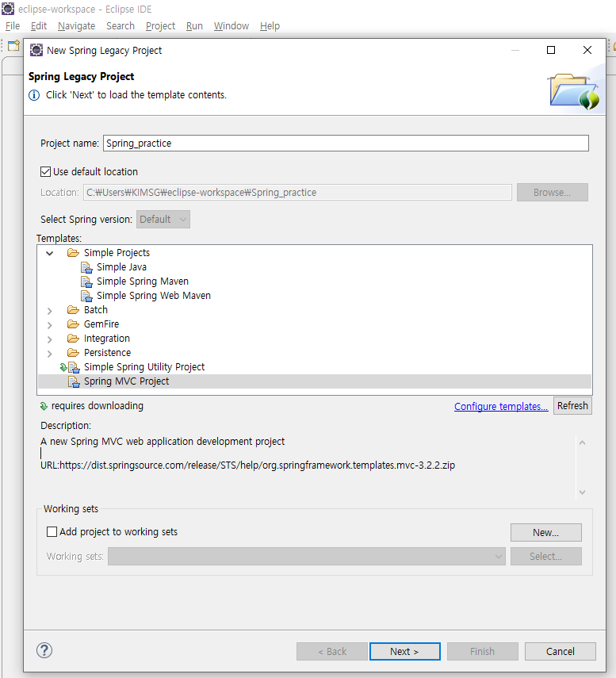Click the green requires downloading legend icon
This screenshot has width=616, height=678.
(x=44, y=406)
